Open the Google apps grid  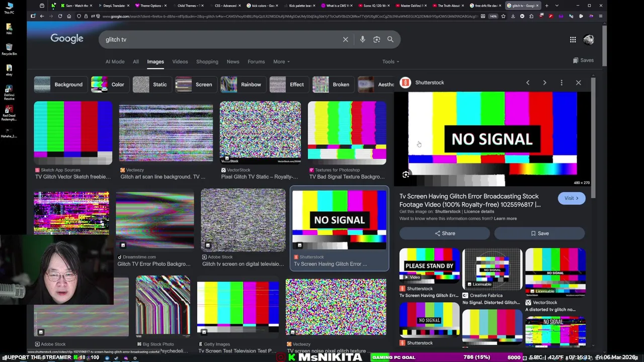(x=573, y=40)
